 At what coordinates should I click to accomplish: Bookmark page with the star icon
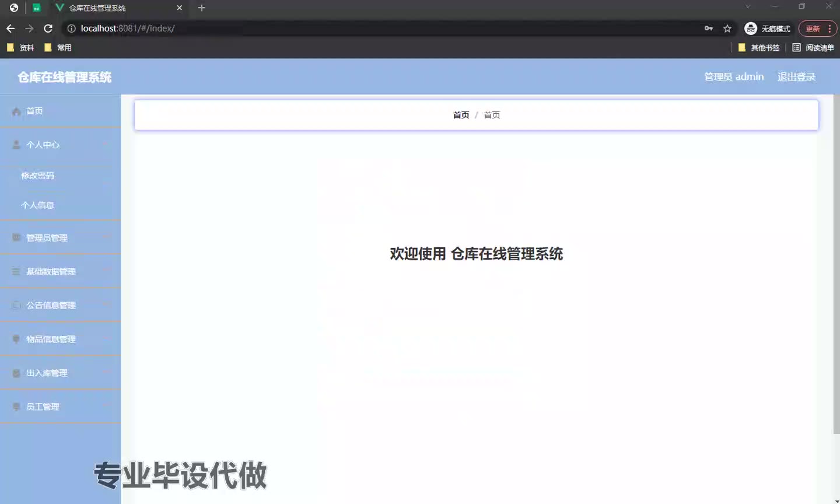(727, 28)
